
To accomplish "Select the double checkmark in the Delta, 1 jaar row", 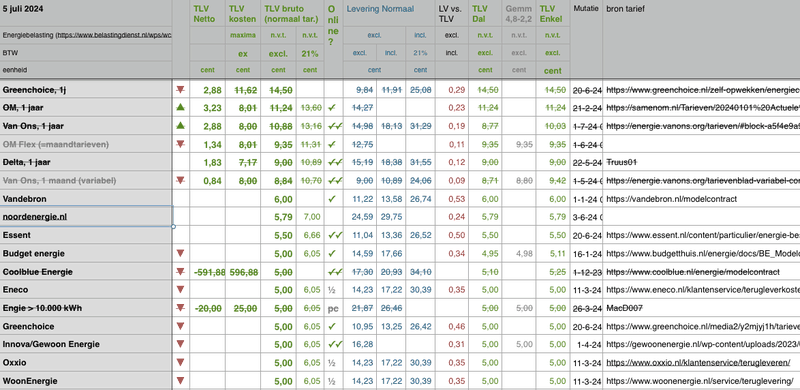I will pyautogui.click(x=335, y=162).
